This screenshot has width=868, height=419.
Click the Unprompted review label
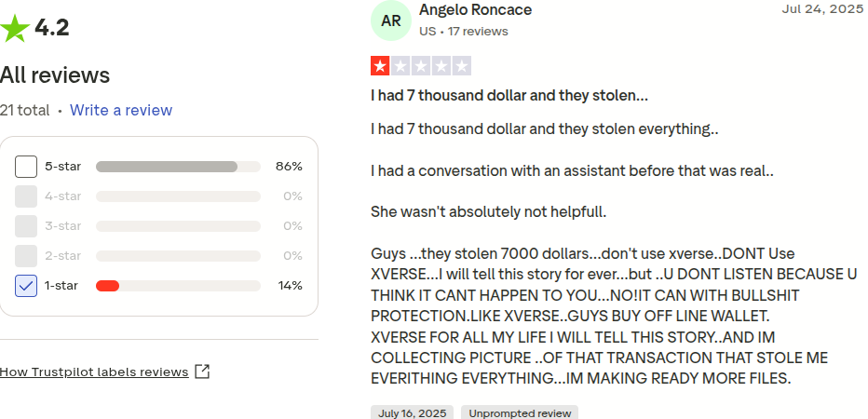[x=519, y=412]
